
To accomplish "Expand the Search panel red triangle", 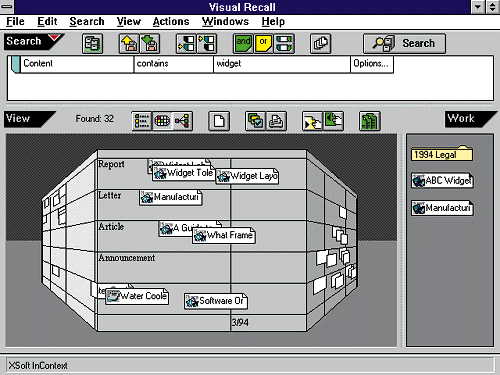I will [55, 38].
